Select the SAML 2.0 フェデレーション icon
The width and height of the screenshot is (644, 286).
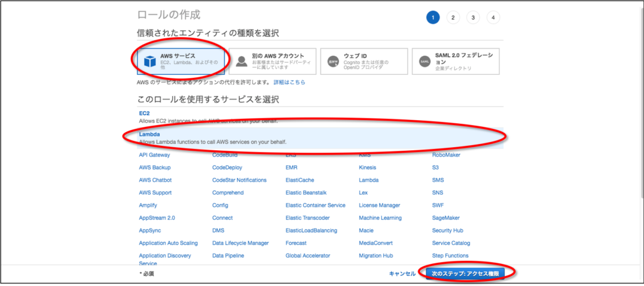tap(425, 61)
